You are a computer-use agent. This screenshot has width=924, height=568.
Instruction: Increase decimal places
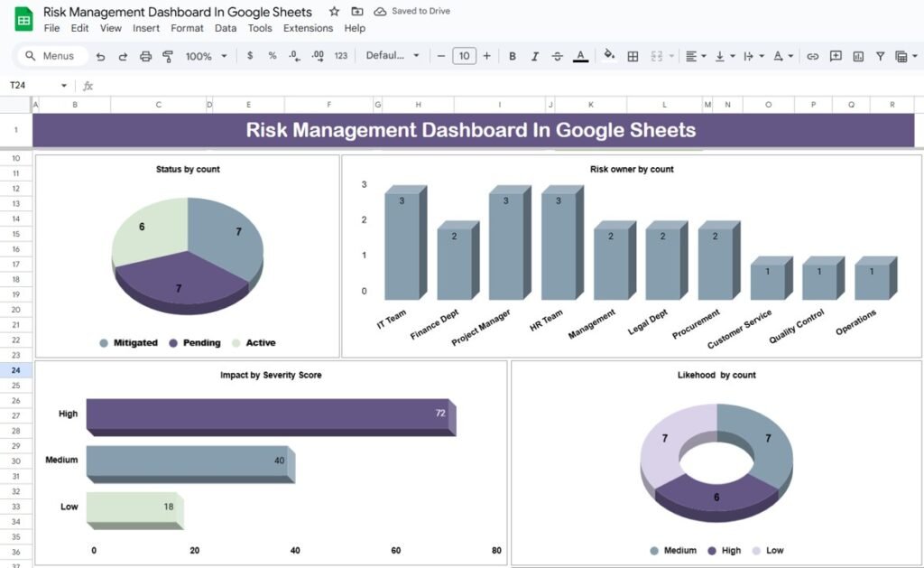(x=318, y=55)
